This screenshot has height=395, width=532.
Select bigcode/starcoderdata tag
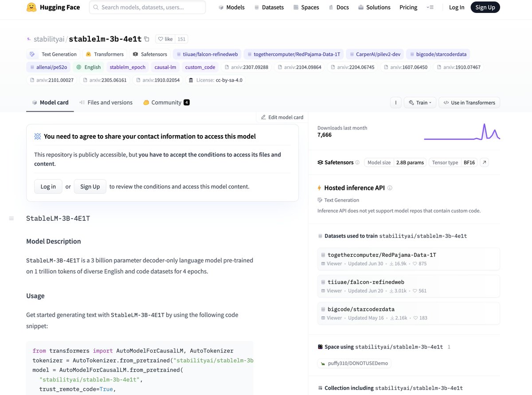pos(438,54)
